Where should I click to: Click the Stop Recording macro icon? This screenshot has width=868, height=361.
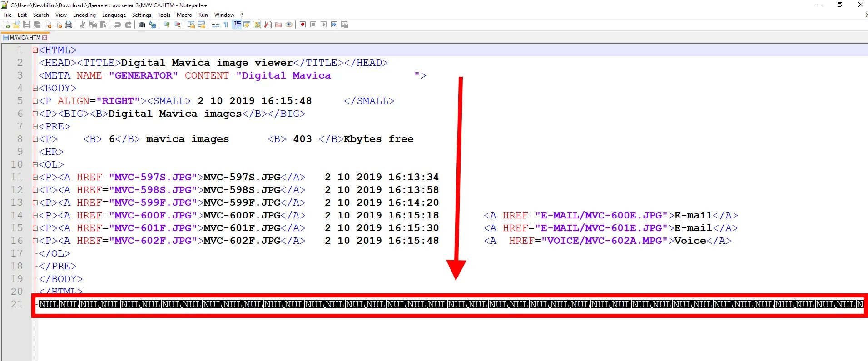pos(313,25)
